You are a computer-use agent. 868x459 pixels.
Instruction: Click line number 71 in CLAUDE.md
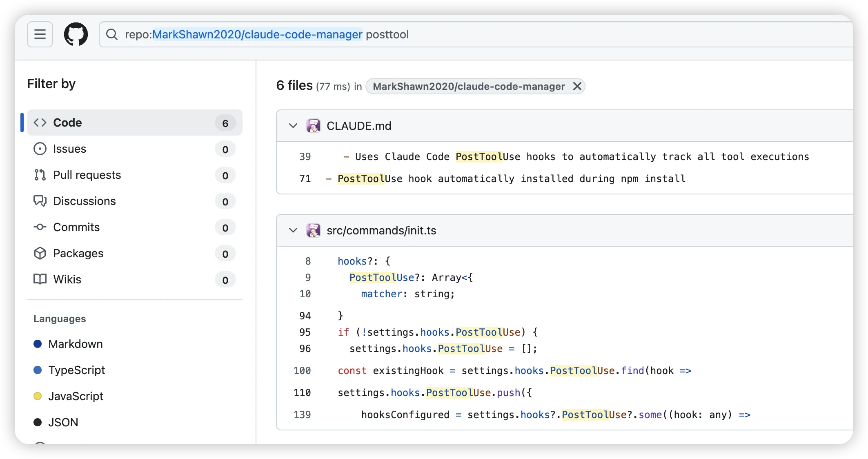point(305,179)
